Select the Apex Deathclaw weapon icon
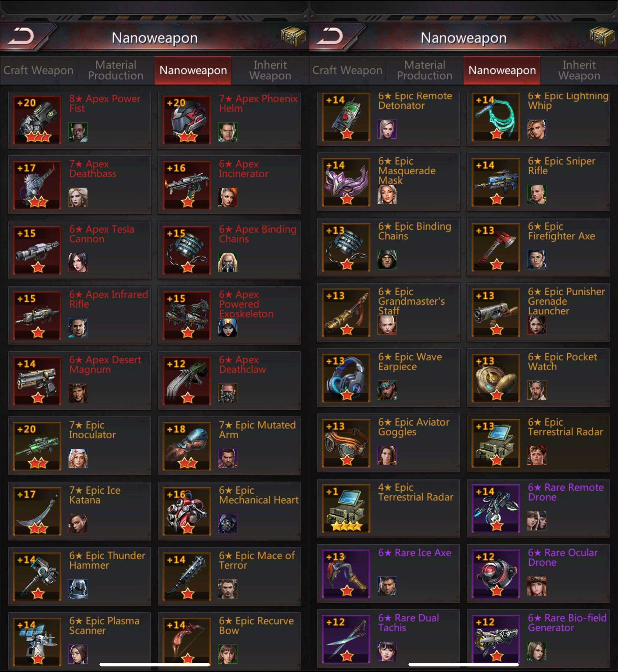Viewport: 618px width, 672px height. 187,381
